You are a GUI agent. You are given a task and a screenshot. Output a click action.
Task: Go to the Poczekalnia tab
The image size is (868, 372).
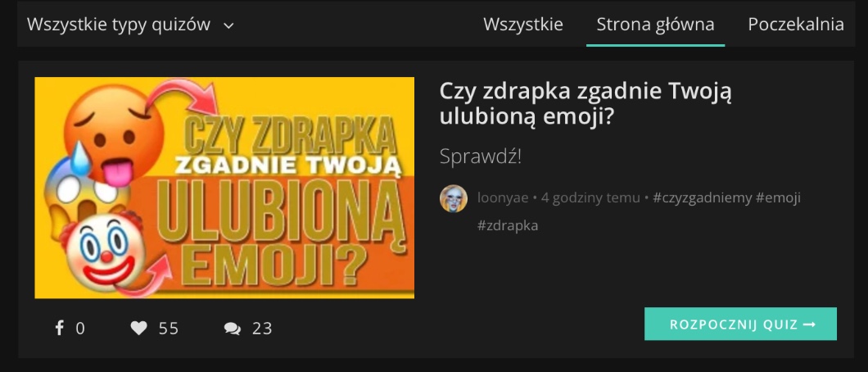(x=796, y=25)
